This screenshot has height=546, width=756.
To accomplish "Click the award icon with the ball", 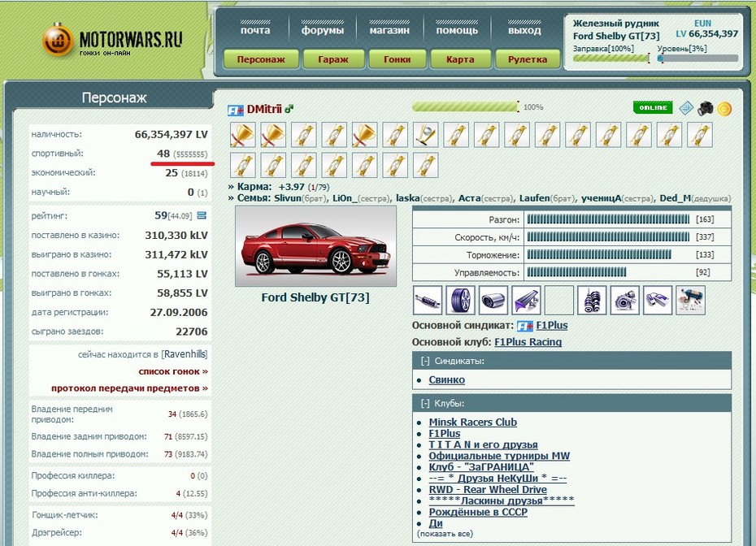I will 426,134.
